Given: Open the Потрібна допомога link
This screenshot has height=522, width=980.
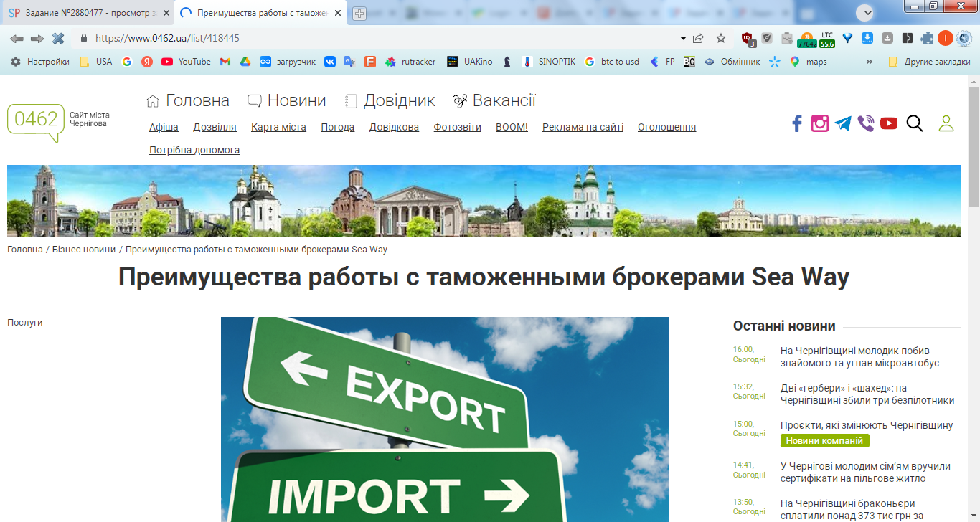Looking at the screenshot, I should click(194, 150).
